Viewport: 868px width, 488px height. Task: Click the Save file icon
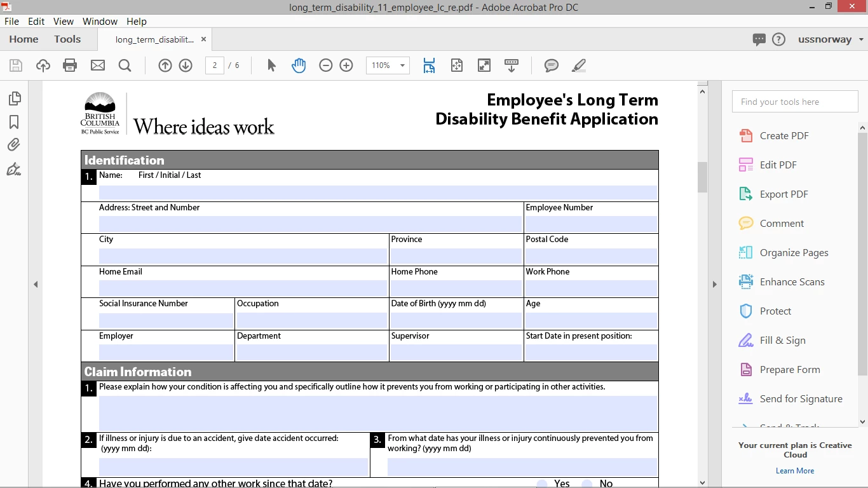pos(16,65)
